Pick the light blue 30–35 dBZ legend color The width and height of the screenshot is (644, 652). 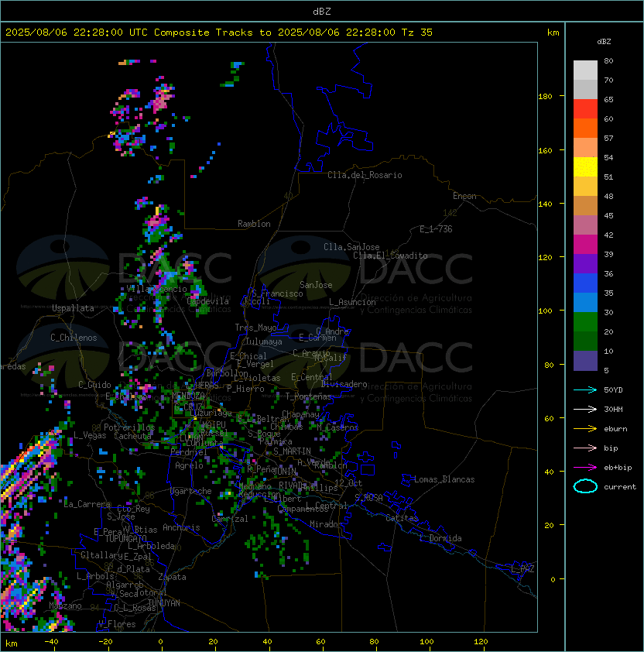pyautogui.click(x=585, y=302)
